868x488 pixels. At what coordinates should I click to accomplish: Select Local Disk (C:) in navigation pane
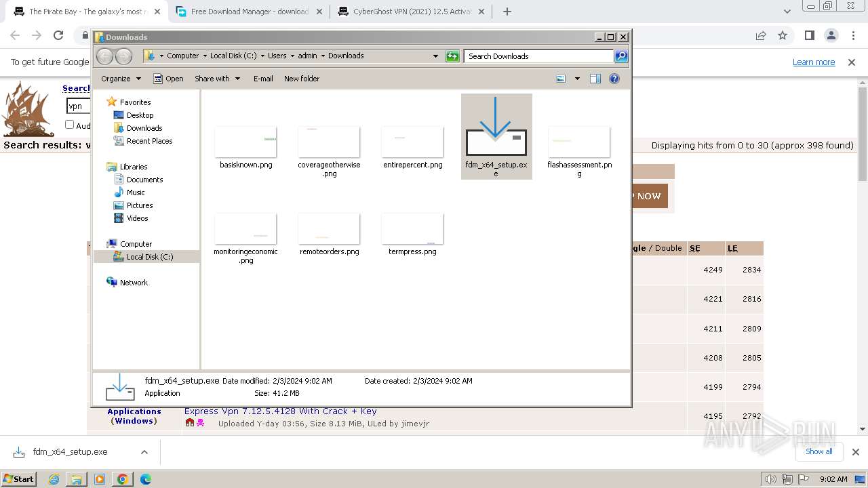click(x=149, y=257)
